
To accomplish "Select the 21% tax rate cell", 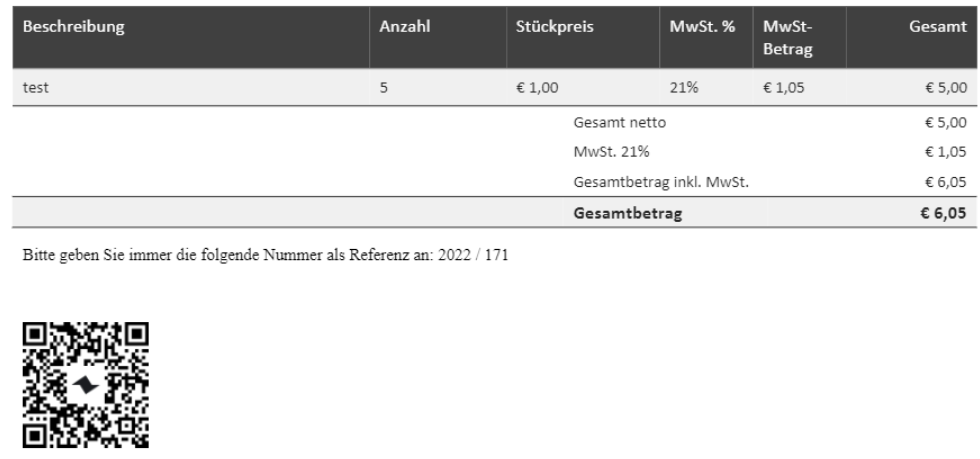I will [x=684, y=88].
